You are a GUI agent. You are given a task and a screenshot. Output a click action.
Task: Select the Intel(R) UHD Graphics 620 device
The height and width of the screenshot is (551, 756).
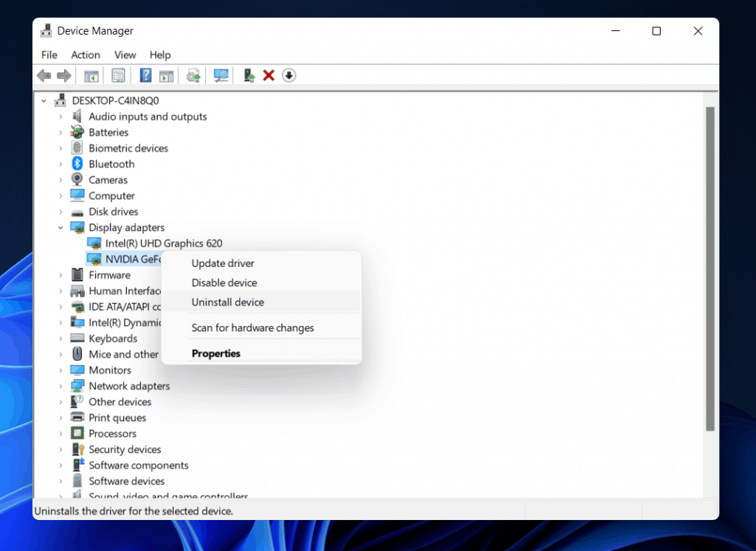pyautogui.click(x=164, y=243)
